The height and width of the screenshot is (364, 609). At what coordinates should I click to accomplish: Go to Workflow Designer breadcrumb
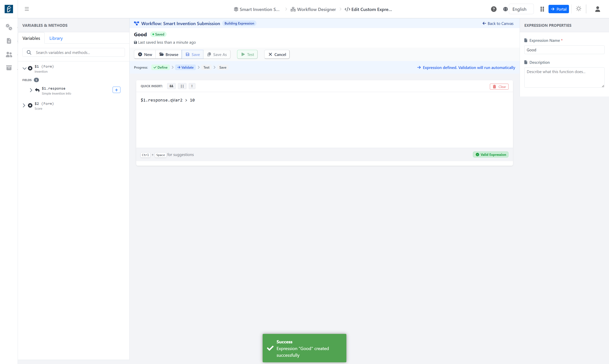313,9
